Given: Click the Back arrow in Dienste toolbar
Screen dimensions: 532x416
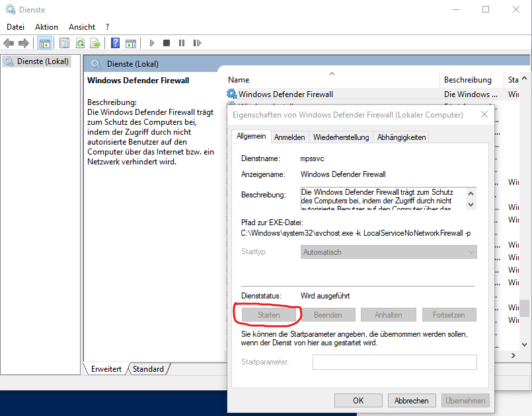Looking at the screenshot, I should click(9, 43).
